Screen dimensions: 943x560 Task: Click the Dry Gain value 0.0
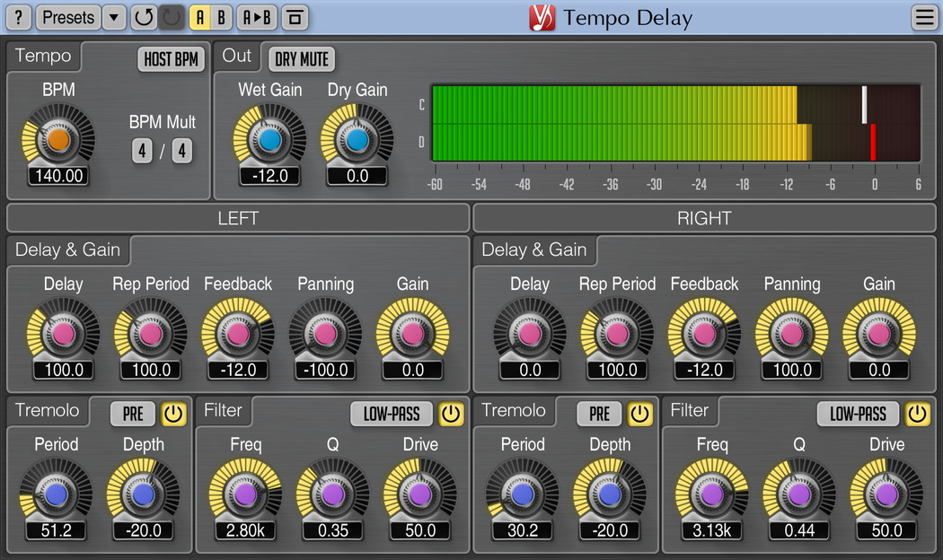tap(357, 176)
